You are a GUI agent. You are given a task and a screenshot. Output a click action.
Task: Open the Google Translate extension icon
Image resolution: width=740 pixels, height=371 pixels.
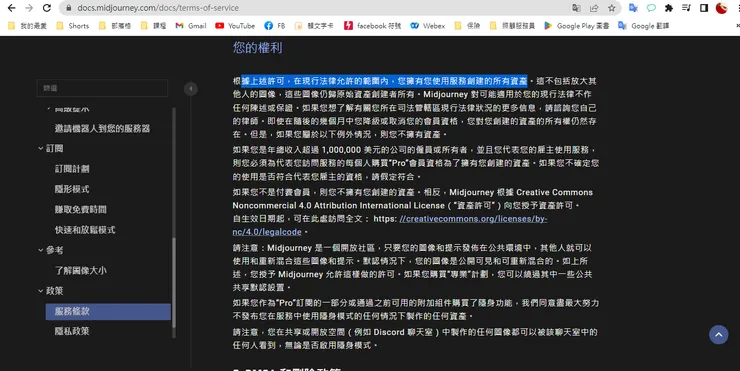tap(633, 8)
